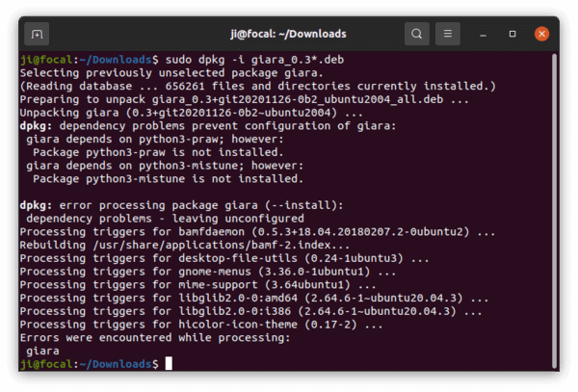Viewport: 578px width, 392px height.
Task: Click the bold dpkg: error processing line
Action: coord(181,205)
